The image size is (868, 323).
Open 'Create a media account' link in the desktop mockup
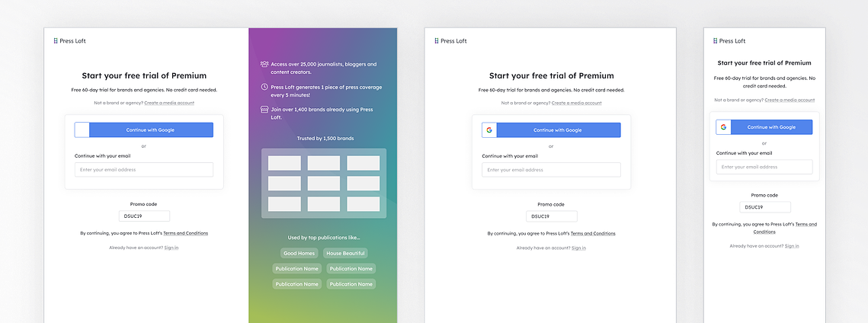(169, 103)
